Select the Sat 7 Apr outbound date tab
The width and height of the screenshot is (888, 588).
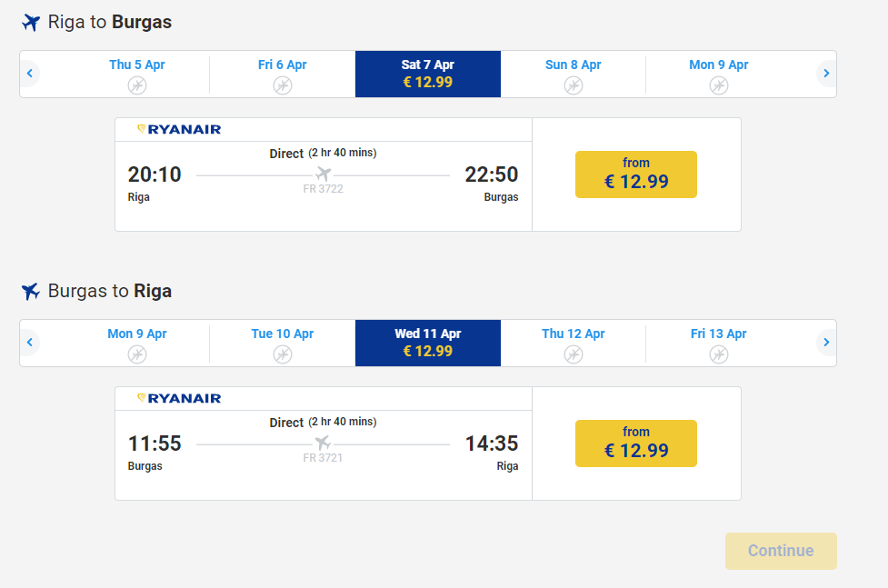pyautogui.click(x=428, y=75)
